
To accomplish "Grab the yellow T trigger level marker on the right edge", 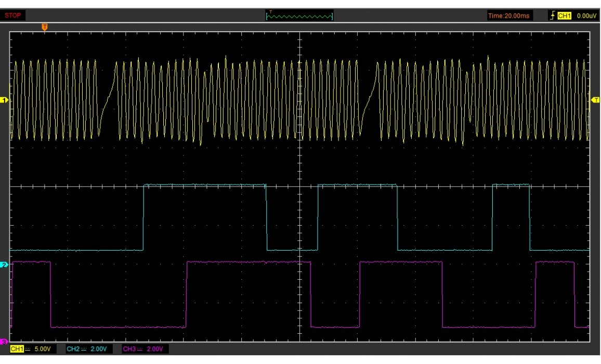I will tap(595, 100).
